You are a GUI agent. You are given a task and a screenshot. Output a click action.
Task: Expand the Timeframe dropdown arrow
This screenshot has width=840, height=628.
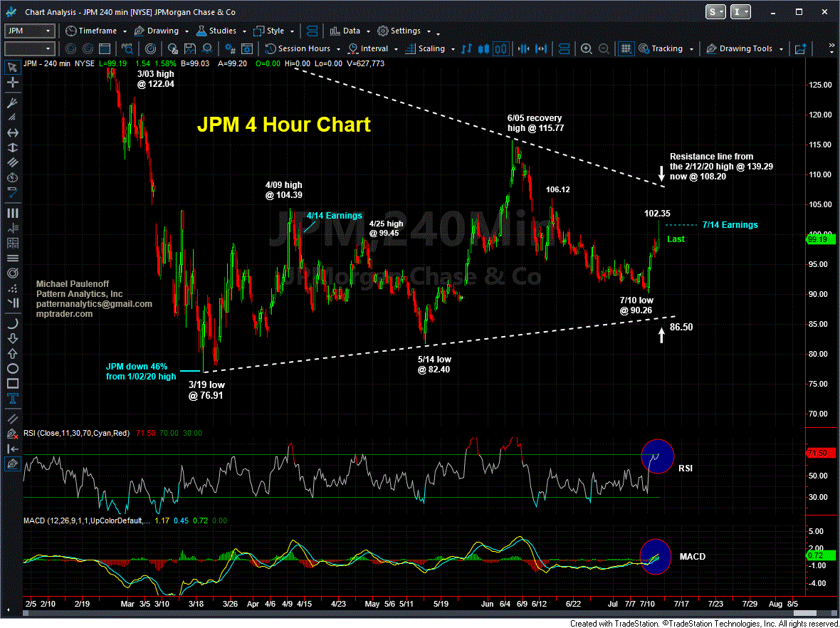pos(125,31)
